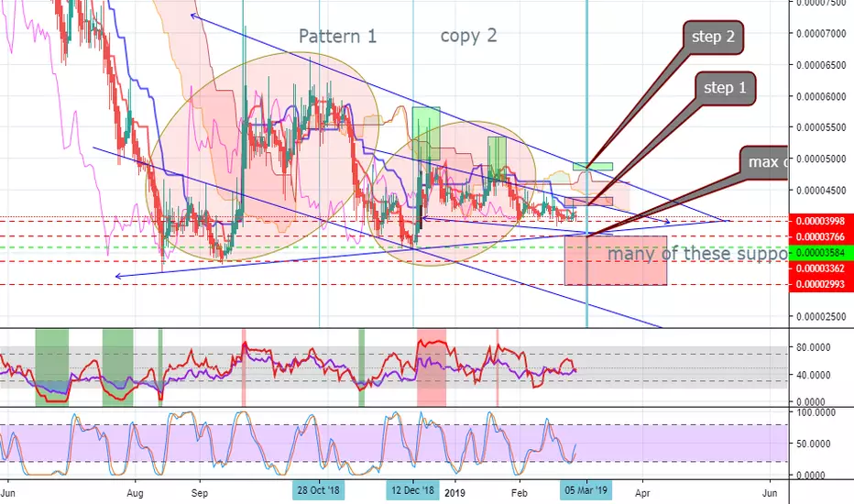854x504 pixels.
Task: Click the 0.00004500 price axis value
Action: (x=821, y=191)
